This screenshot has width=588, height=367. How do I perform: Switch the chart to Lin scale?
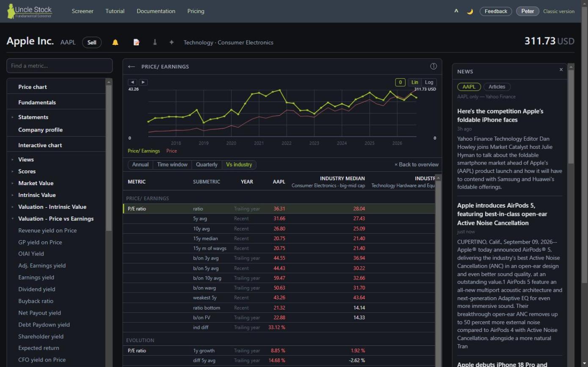coord(414,82)
